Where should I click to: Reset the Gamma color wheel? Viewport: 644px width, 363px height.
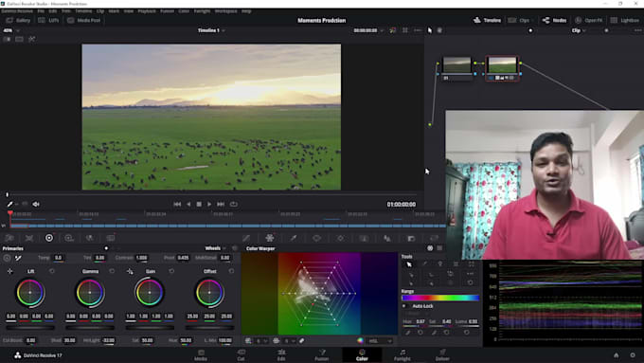point(112,271)
